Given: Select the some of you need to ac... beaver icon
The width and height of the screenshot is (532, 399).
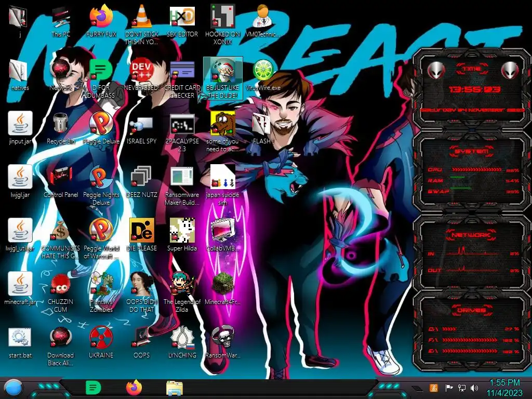Looking at the screenshot, I should pos(222,124).
